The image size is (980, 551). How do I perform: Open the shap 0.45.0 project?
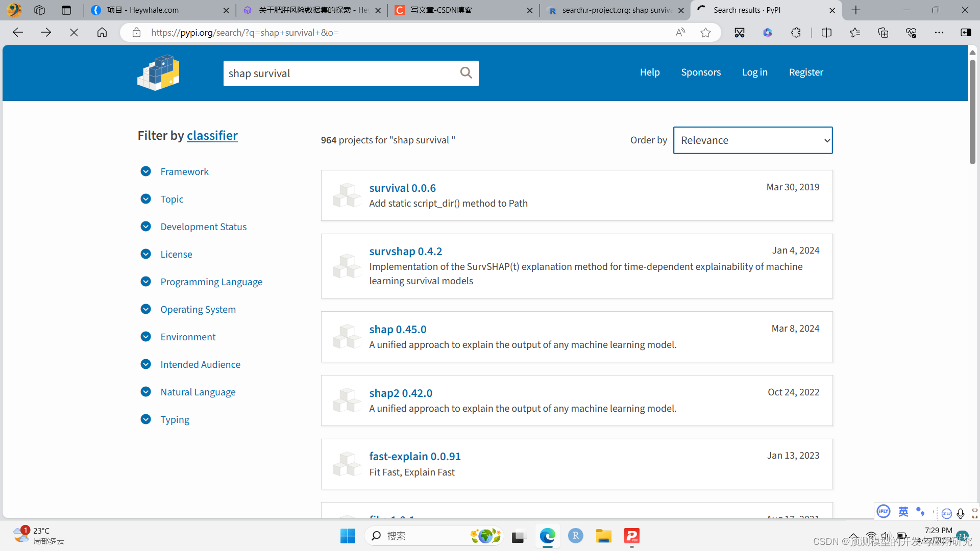[398, 329]
